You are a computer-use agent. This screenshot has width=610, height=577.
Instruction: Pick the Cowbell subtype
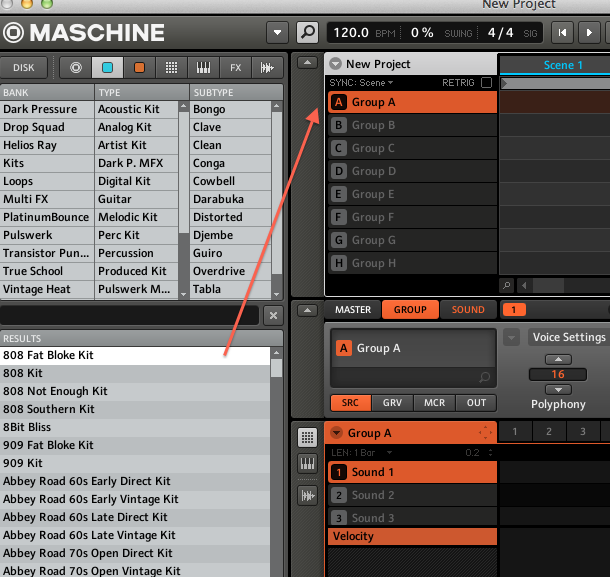tap(230, 181)
